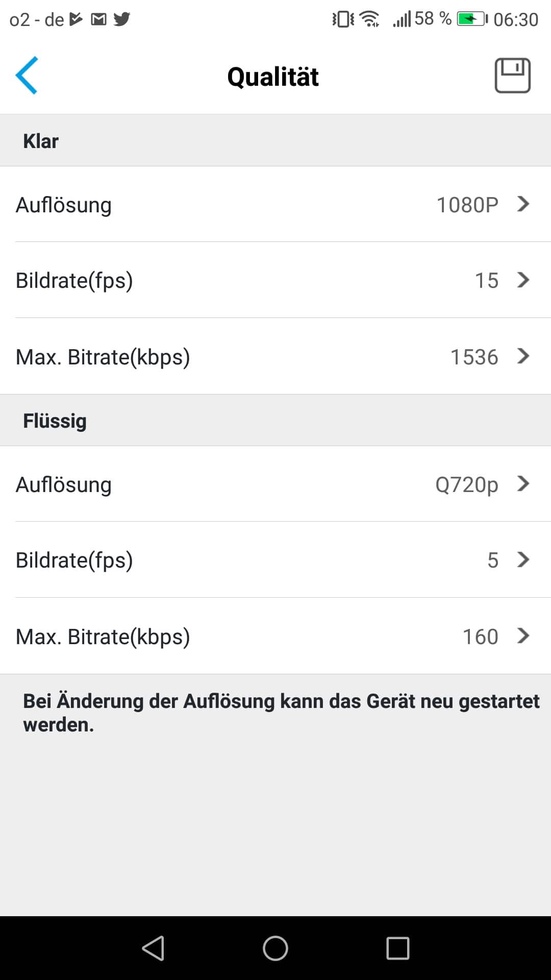551x980 pixels.
Task: Select Auflösung row under Flüssig
Action: click(x=64, y=484)
